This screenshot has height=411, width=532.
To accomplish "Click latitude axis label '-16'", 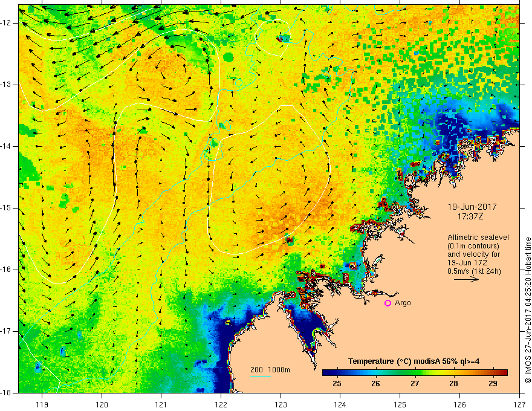I will [7, 270].
